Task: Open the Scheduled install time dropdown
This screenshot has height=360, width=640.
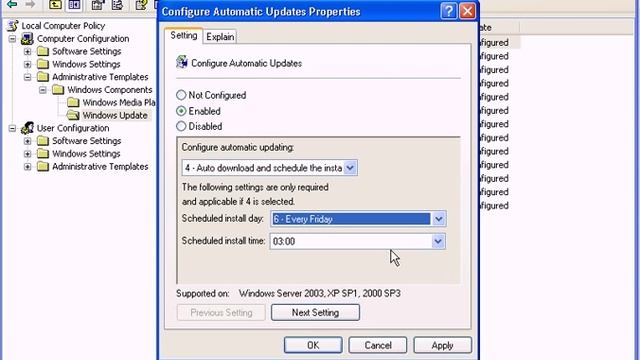Action: pyautogui.click(x=438, y=241)
